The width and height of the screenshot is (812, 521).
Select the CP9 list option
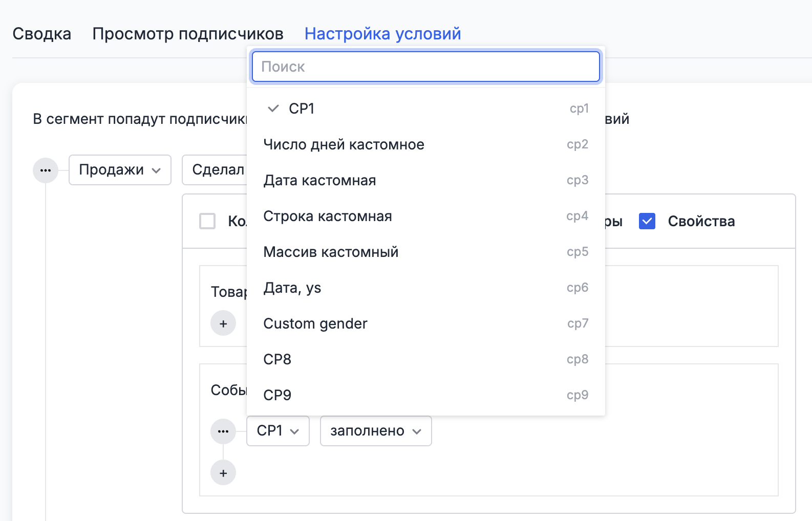[425, 395]
